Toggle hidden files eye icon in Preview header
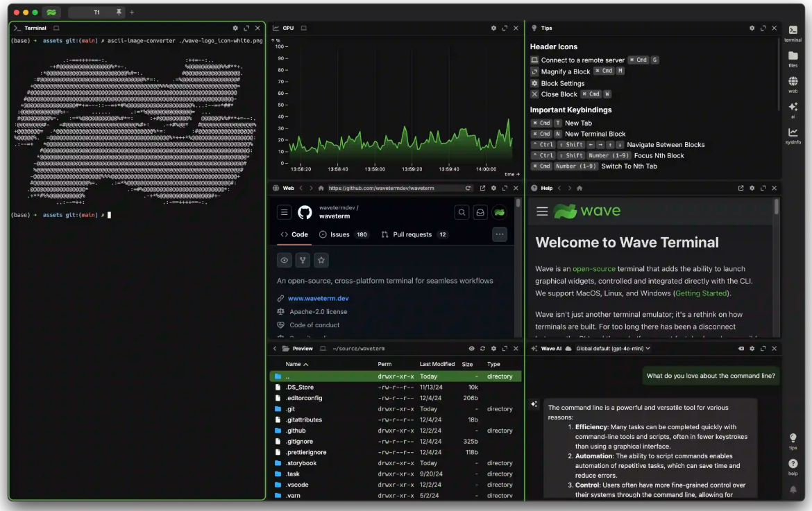812x511 pixels. (471, 349)
